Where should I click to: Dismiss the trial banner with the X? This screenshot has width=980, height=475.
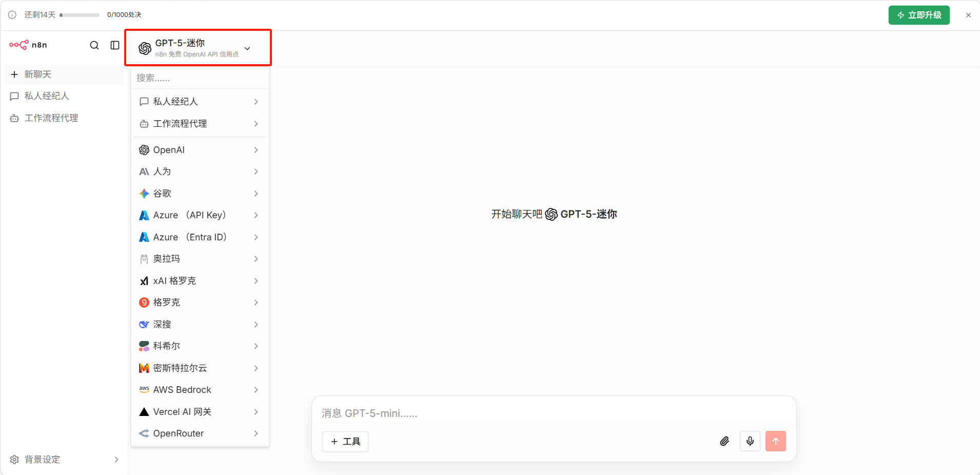click(968, 15)
